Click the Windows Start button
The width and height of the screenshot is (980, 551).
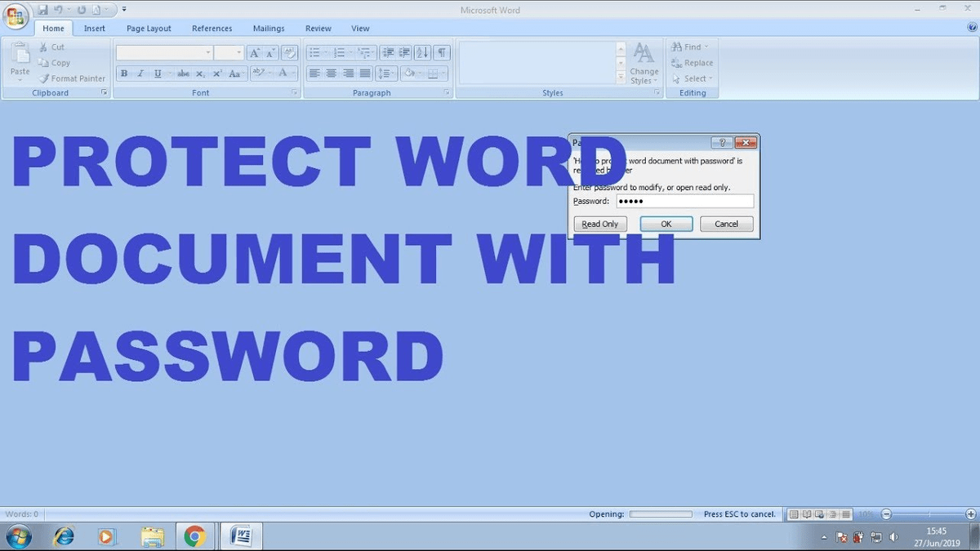click(18, 536)
